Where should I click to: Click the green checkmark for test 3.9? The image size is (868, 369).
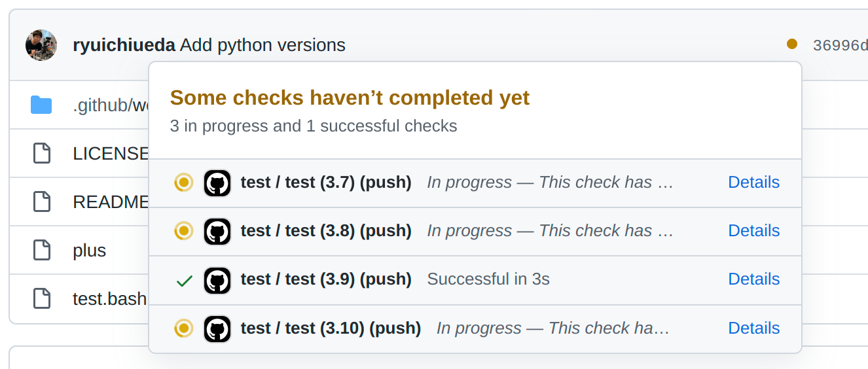(x=185, y=281)
